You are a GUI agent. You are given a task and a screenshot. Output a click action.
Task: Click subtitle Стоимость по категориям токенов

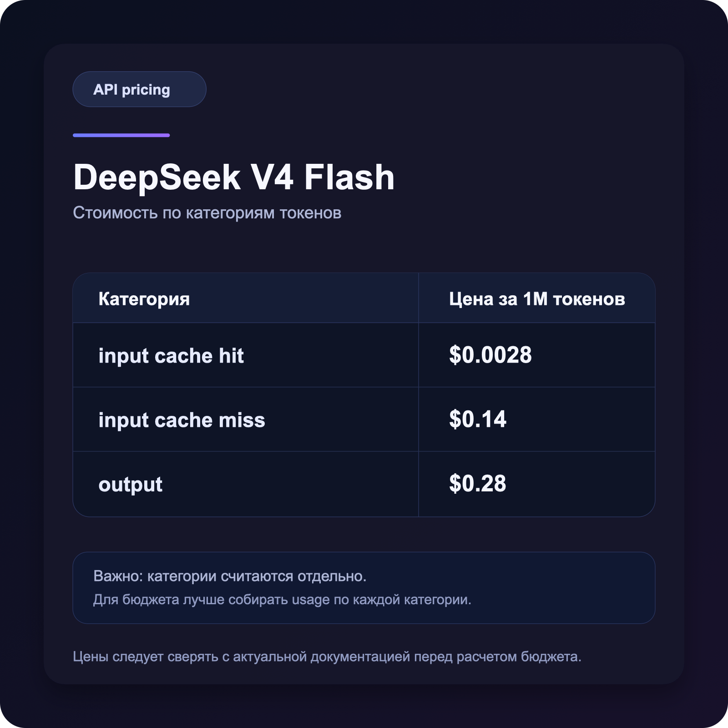pos(207,212)
